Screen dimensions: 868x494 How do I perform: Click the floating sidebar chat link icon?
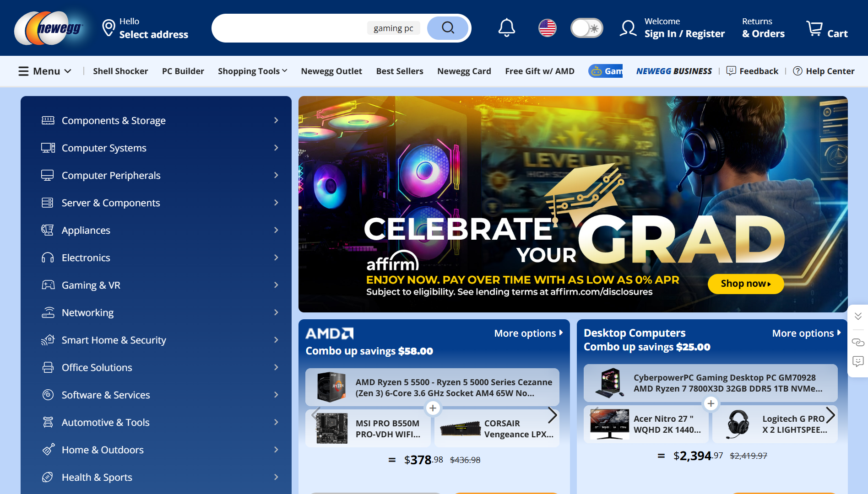858,342
